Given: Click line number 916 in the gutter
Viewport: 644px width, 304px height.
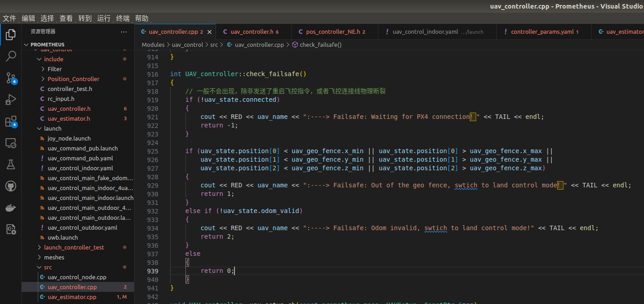Looking at the screenshot, I should [153, 74].
